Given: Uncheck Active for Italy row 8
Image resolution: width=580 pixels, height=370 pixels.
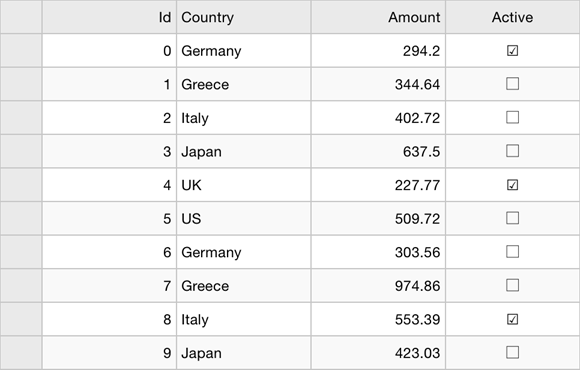Looking at the screenshot, I should (512, 319).
